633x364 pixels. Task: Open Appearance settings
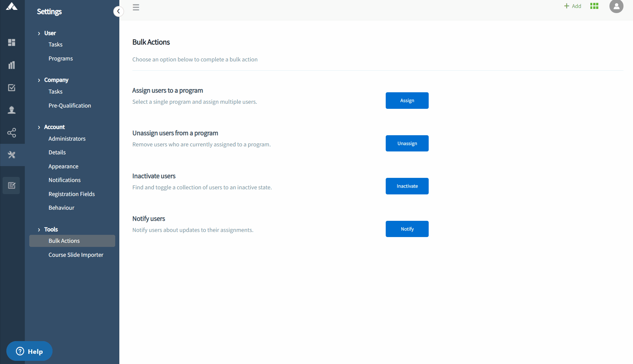coord(63,166)
